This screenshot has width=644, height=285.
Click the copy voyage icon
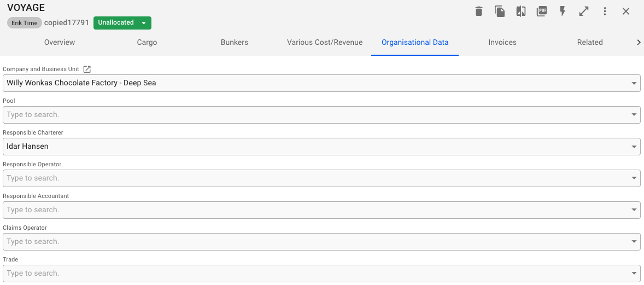click(x=500, y=11)
